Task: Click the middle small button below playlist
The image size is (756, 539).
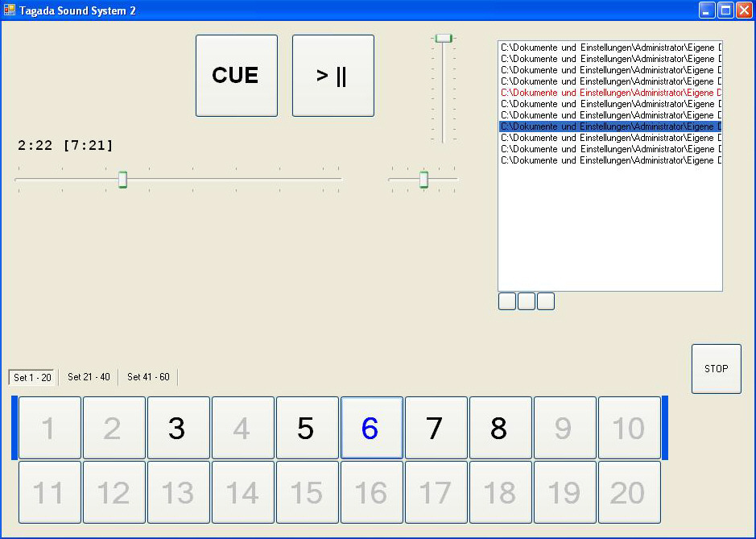Action: point(527,301)
